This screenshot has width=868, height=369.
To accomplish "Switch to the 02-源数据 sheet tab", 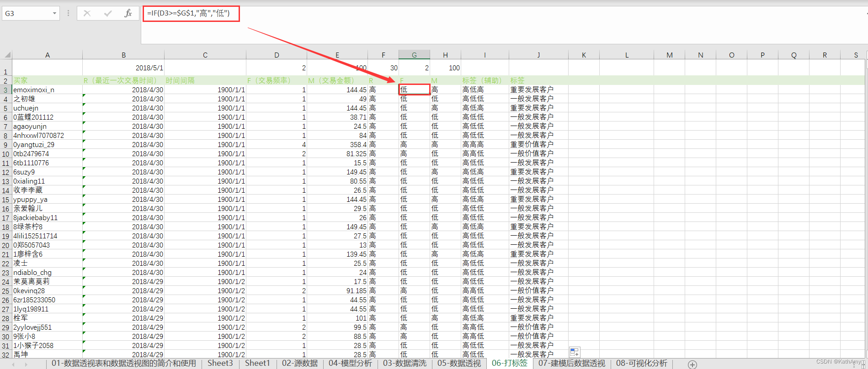I will pyautogui.click(x=300, y=363).
